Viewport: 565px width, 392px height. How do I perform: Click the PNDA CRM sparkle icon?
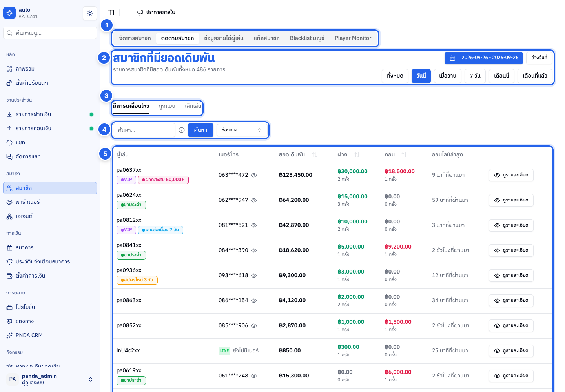(x=9, y=336)
